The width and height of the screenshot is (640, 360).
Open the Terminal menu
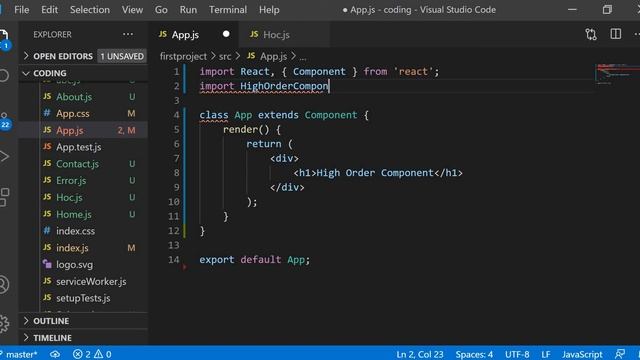(228, 10)
